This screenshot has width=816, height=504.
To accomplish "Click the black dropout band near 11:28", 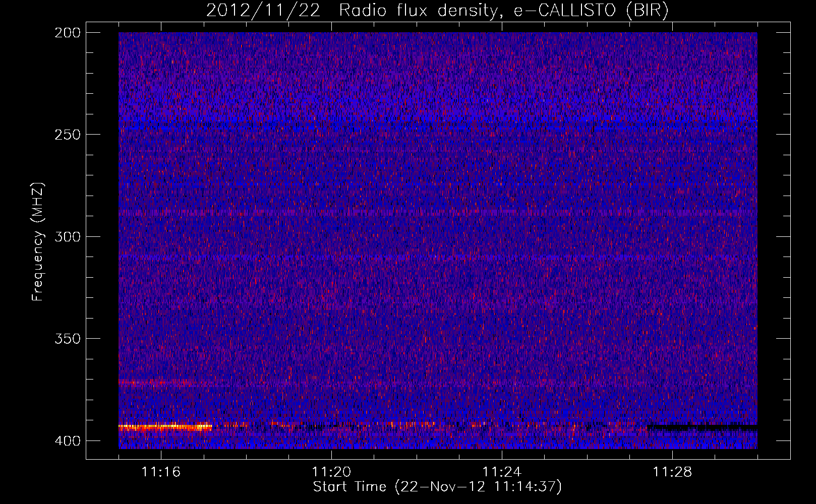I will pyautogui.click(x=702, y=427).
